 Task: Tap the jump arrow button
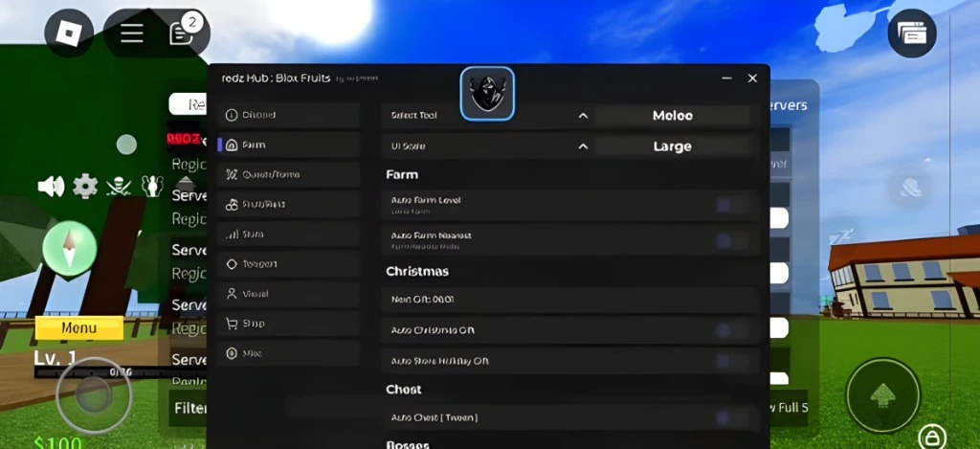tap(882, 394)
